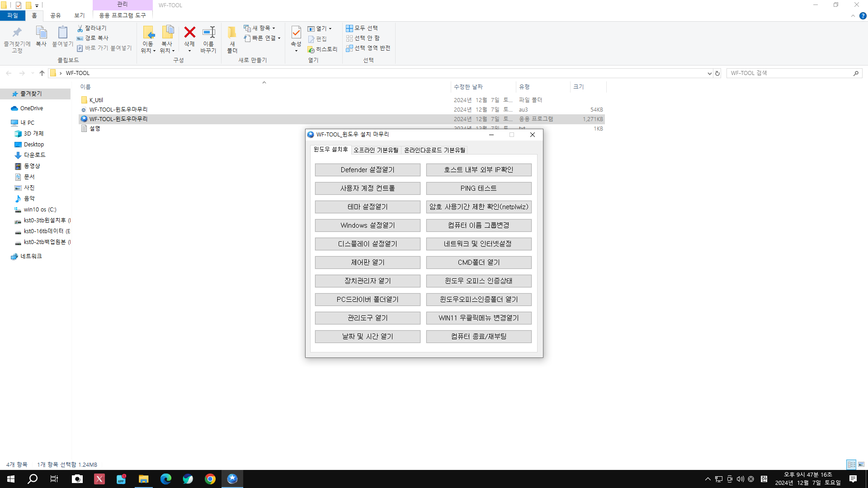
Task: Click Invert selection (선택 영역 반전)
Action: pyautogui.click(x=368, y=48)
